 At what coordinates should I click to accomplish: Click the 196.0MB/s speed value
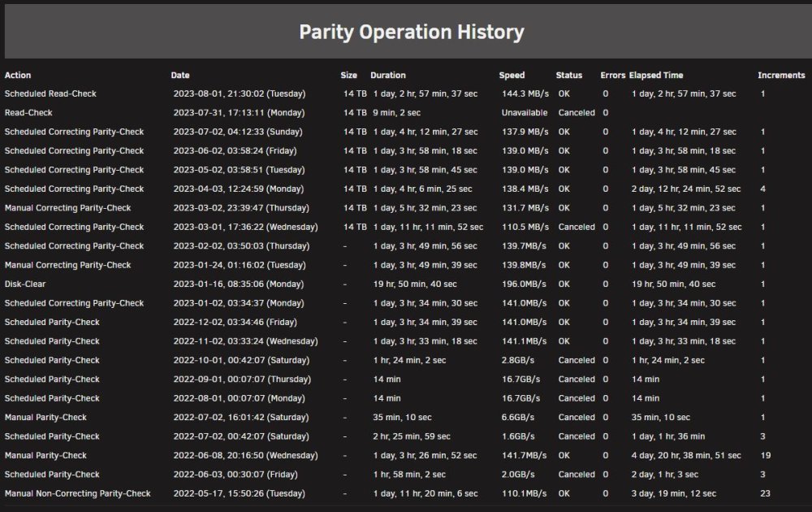pos(524,284)
